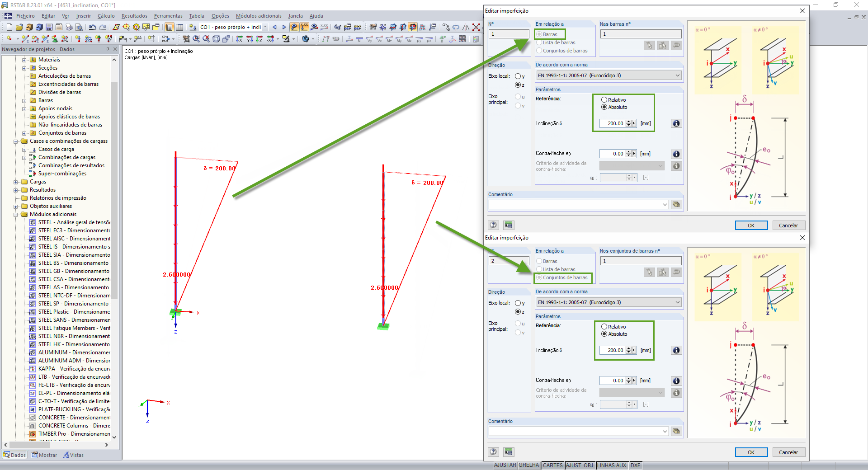Screen dimensions: 868x470
Task: Switch to the Mostrar navigator tab
Action: coord(44,455)
